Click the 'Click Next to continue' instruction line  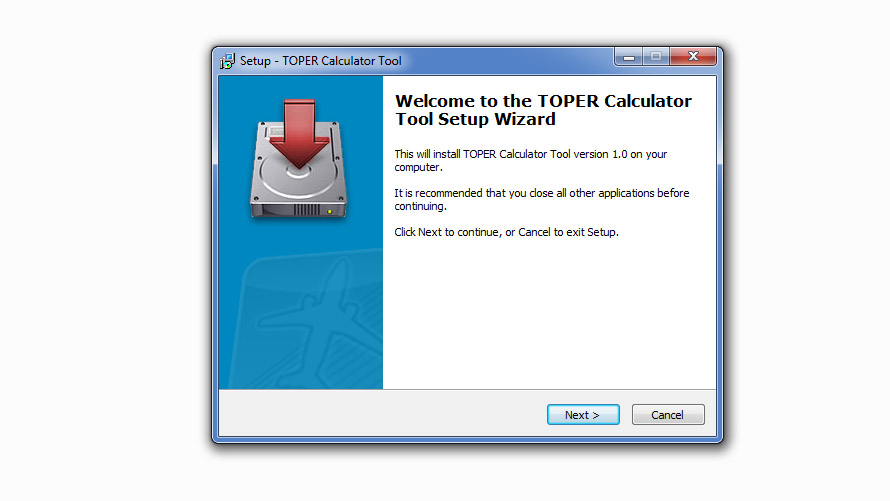point(506,232)
